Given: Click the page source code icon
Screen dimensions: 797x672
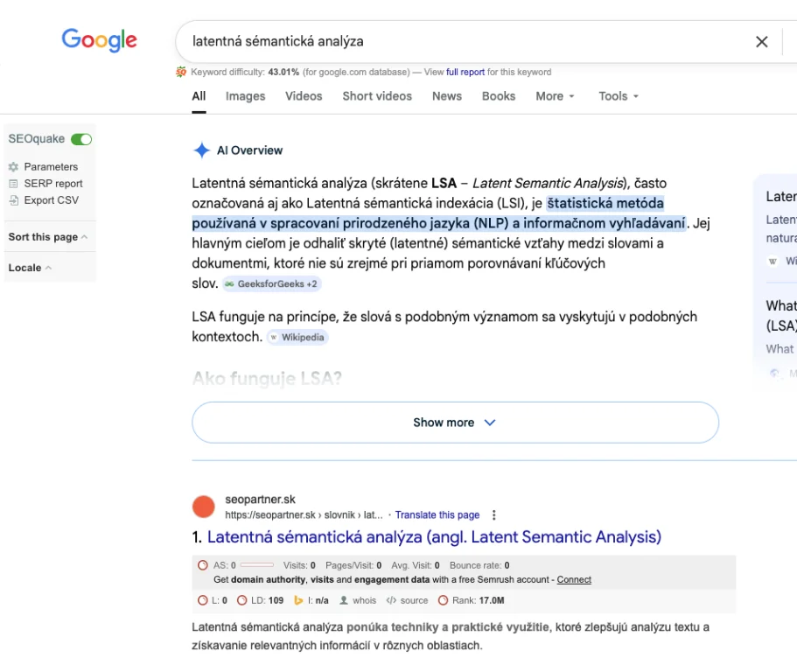Looking at the screenshot, I should coord(391,600).
